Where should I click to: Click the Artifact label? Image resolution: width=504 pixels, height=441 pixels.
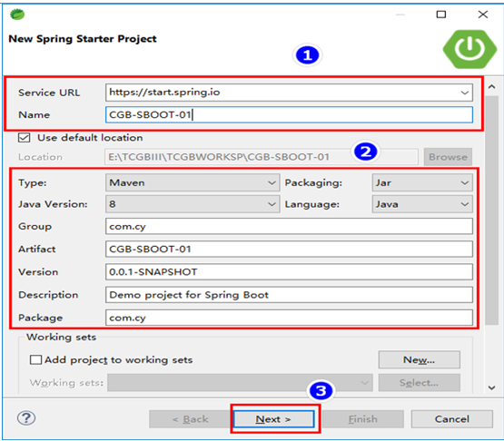pos(37,249)
